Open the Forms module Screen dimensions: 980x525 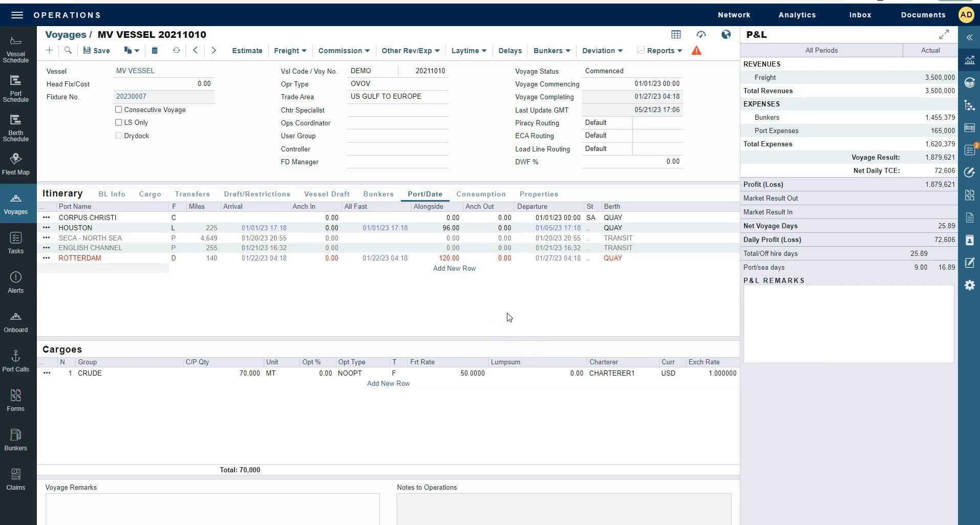click(16, 401)
